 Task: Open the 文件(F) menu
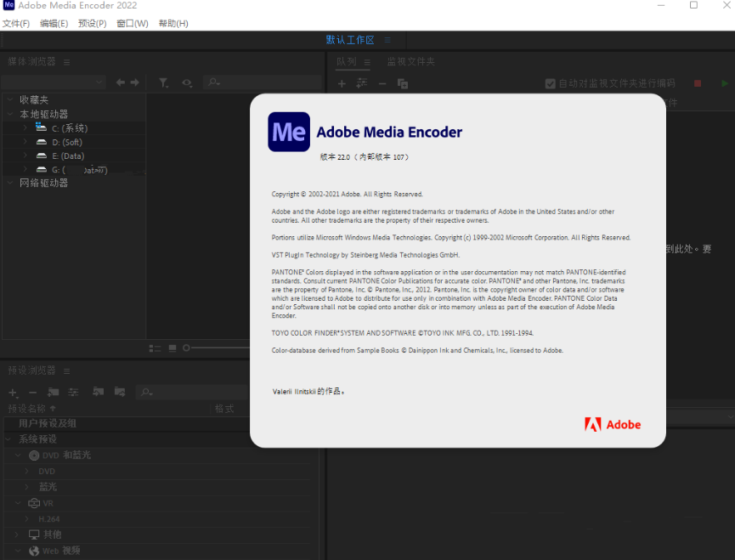pos(16,23)
